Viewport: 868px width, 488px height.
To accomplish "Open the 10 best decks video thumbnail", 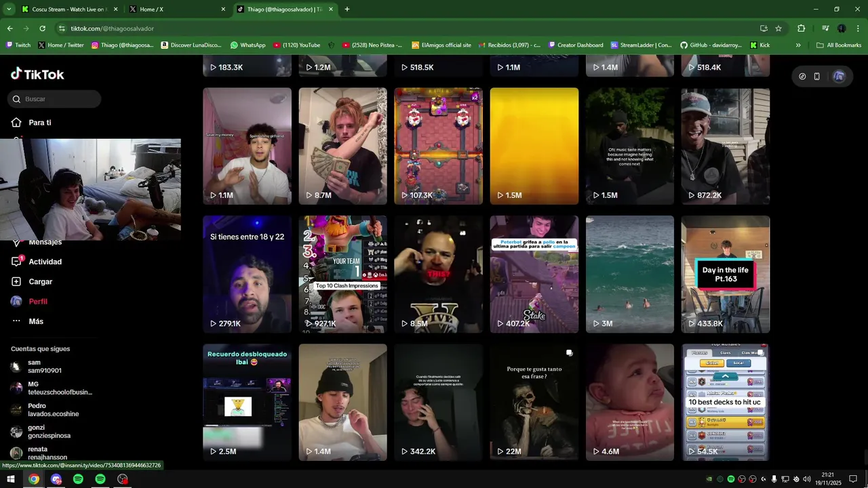I will click(726, 402).
